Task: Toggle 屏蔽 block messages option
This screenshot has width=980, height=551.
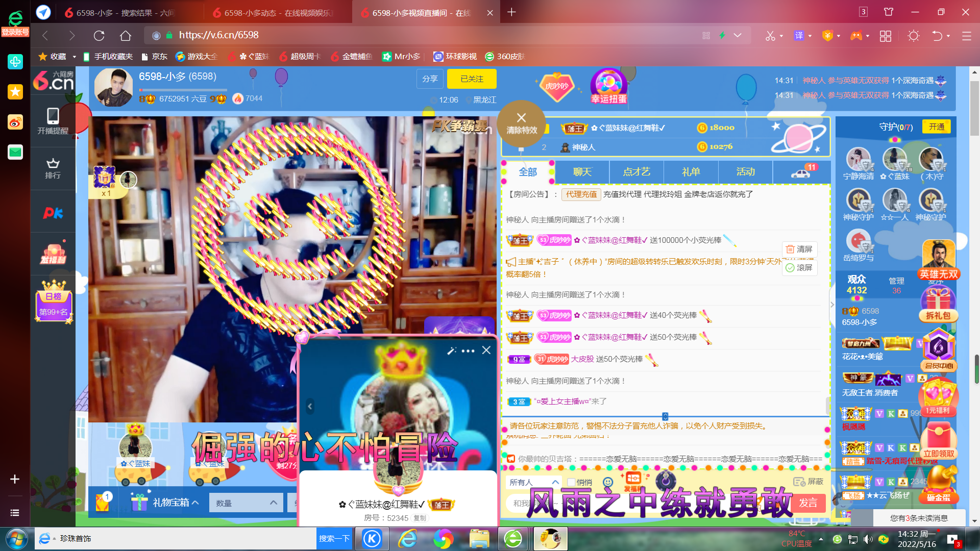Action: tap(808, 482)
